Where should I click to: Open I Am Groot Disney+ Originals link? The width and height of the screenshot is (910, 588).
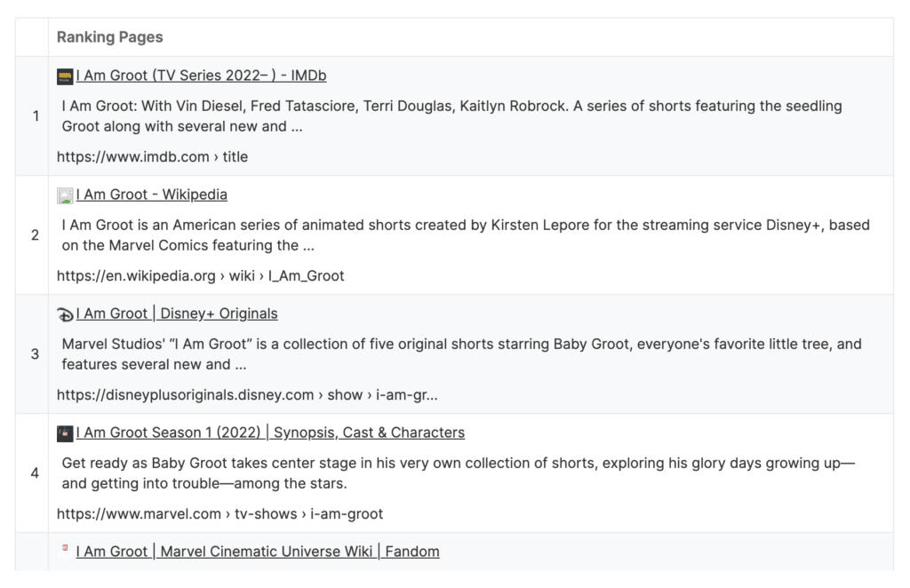pos(177,314)
